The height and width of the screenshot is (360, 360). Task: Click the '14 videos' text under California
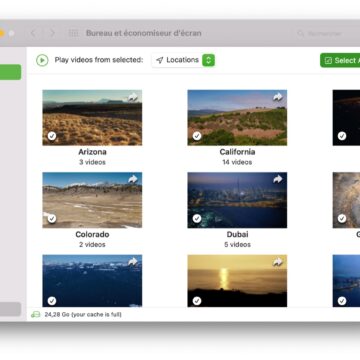(237, 162)
